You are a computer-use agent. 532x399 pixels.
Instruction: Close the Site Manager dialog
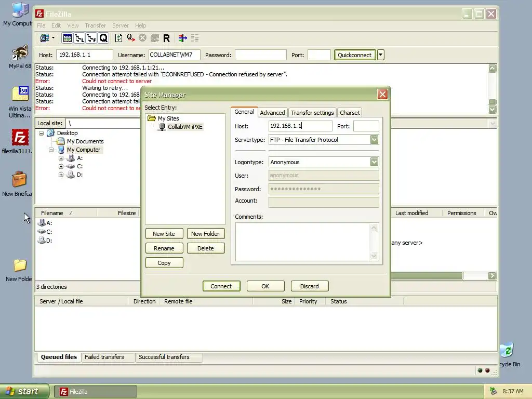coord(382,95)
